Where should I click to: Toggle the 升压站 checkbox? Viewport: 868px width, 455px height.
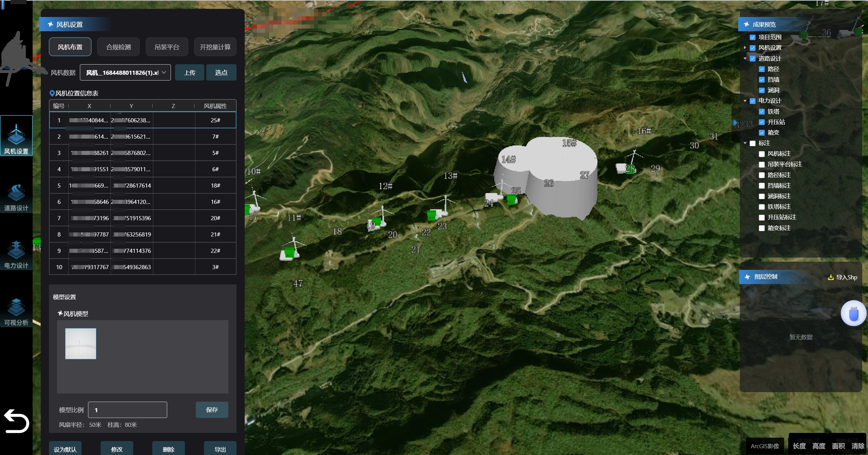point(762,122)
